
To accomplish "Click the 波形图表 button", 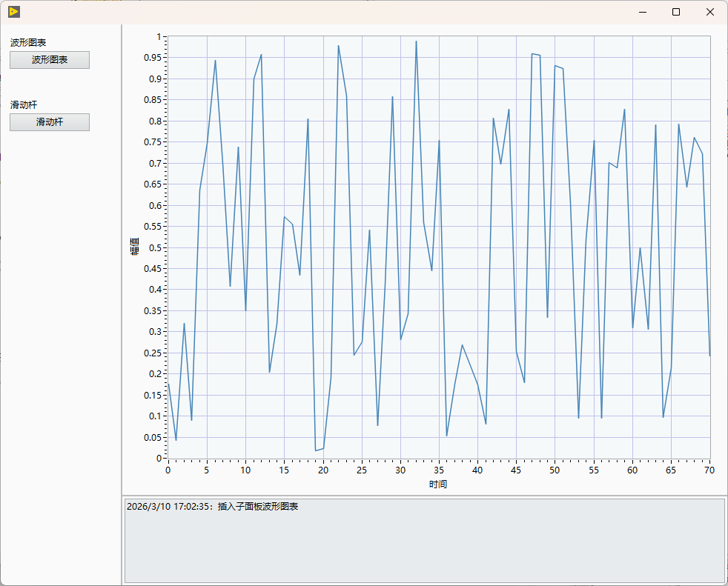I will point(50,60).
